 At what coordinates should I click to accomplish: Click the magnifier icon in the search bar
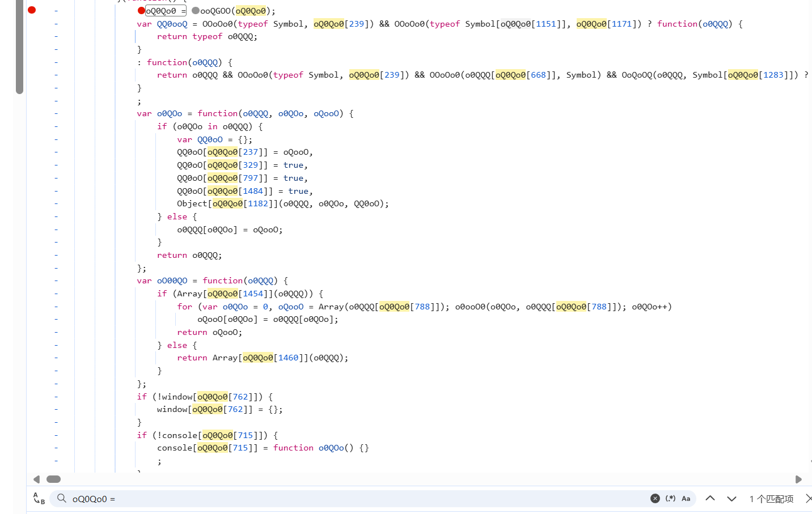pyautogui.click(x=62, y=498)
